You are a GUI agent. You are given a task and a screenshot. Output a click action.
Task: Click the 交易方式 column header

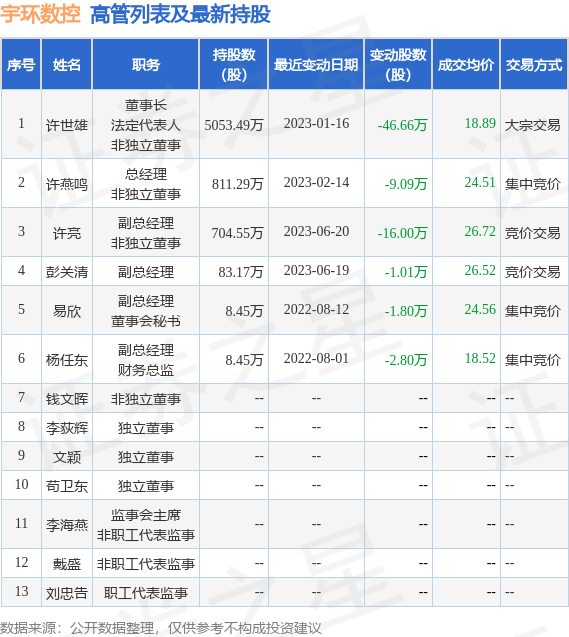pos(534,65)
